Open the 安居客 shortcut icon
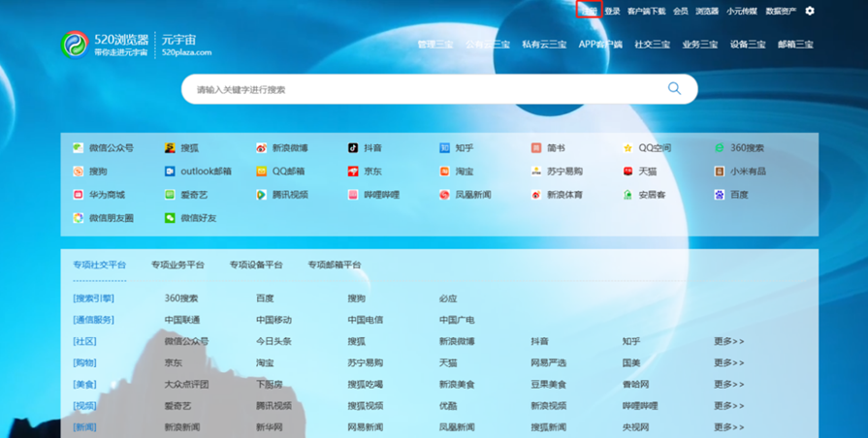Screen dimensions: 868x438 point(627,195)
